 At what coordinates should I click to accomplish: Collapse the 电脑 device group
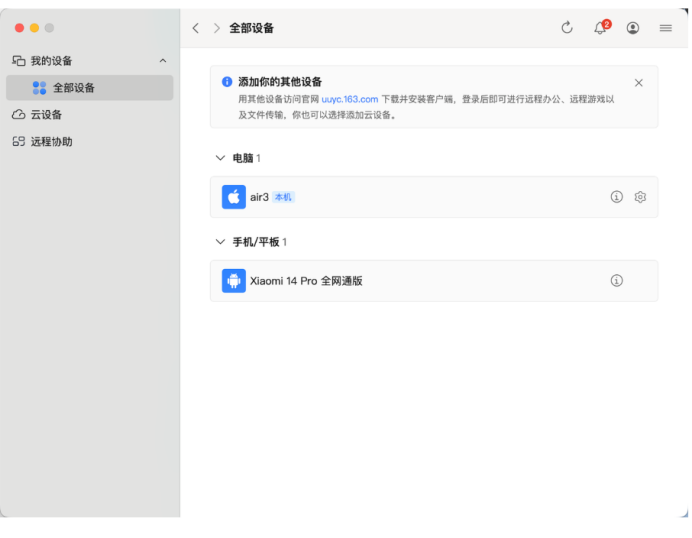coord(221,158)
